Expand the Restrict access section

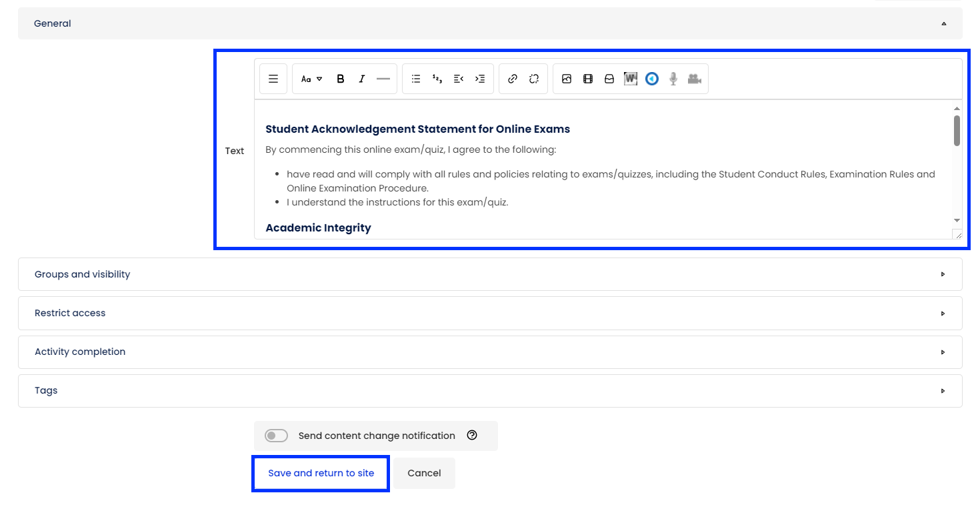click(490, 313)
